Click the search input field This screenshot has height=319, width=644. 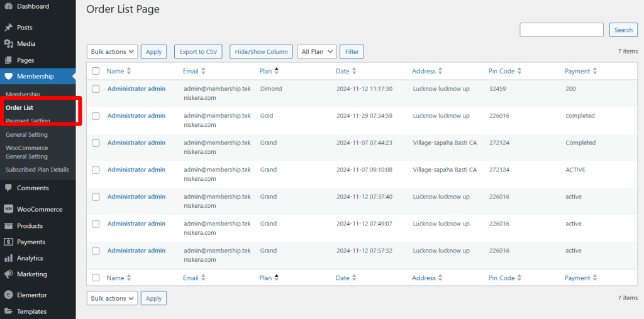pos(561,30)
